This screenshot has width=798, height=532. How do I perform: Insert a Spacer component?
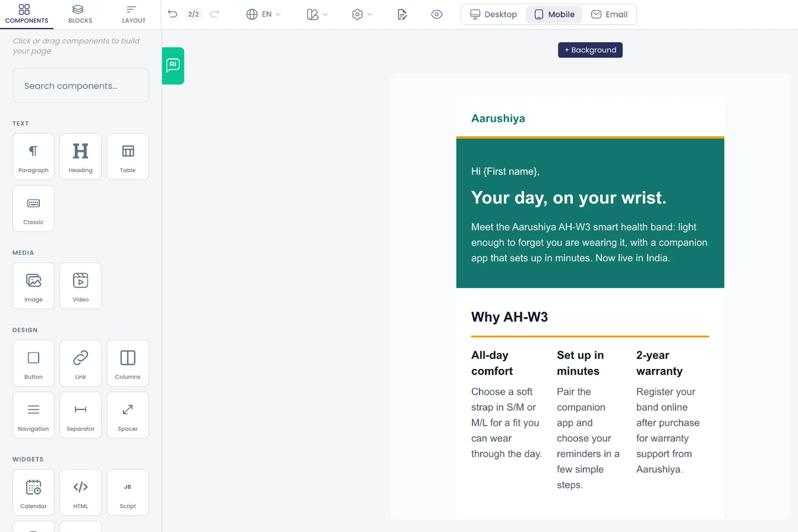(x=128, y=415)
